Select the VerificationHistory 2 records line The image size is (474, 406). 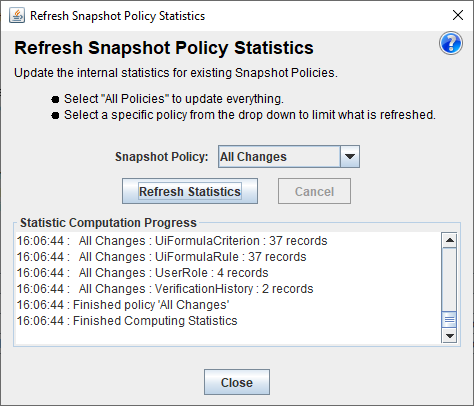(x=165, y=289)
